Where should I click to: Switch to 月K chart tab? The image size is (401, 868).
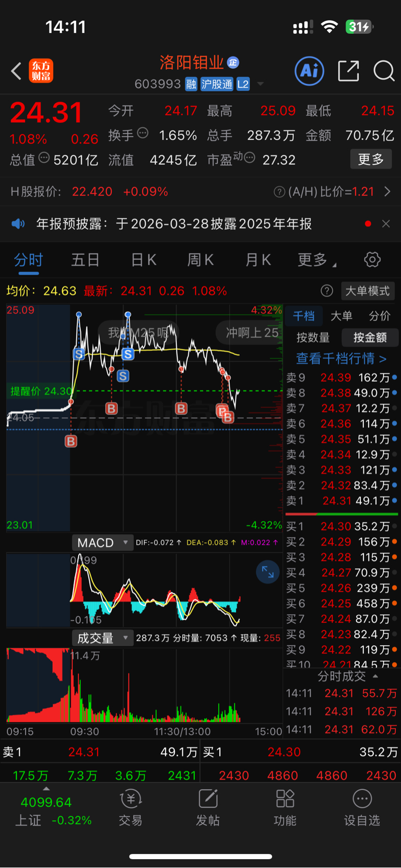point(258,259)
